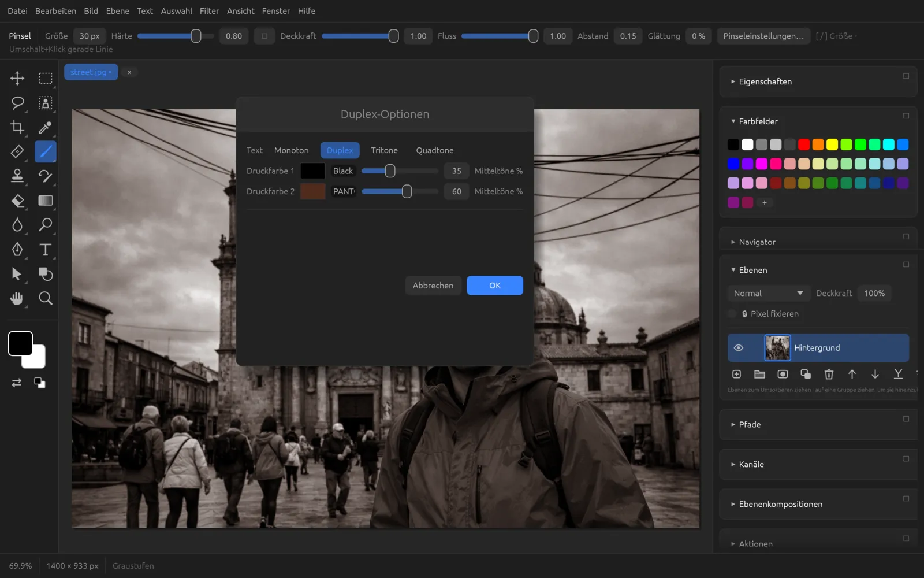Screen dimensions: 924x578
Task: Select the Monoton option
Action: (x=291, y=150)
